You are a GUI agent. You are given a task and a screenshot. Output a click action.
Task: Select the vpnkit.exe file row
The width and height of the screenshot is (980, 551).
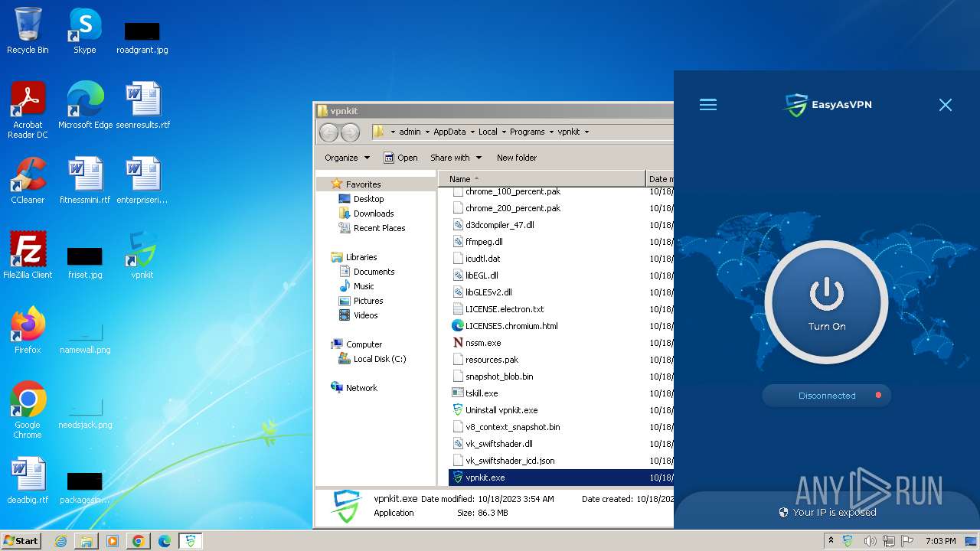[561, 478]
